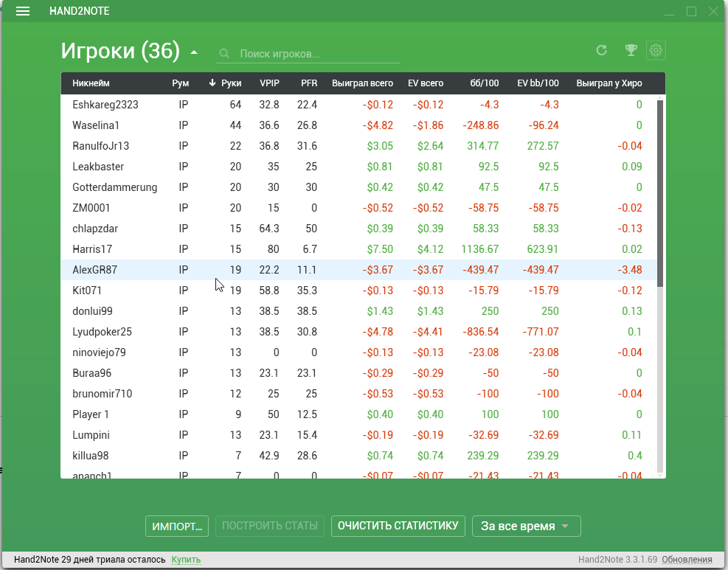Click Lyudpoker25 EV bb/100 value -771.07

click(x=541, y=332)
